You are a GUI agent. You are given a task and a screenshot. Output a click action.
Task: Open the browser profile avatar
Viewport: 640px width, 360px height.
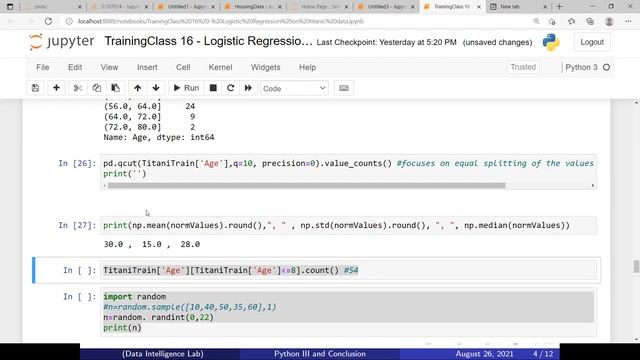coord(609,21)
